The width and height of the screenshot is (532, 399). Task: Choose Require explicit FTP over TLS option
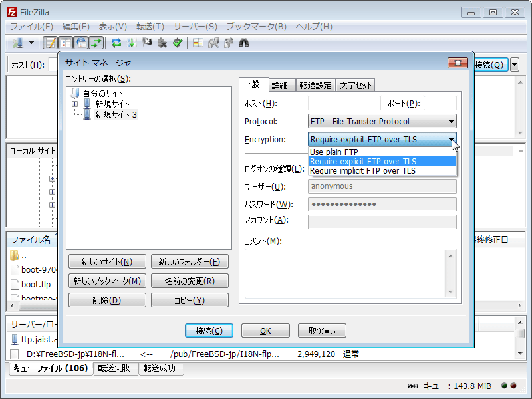pos(382,161)
